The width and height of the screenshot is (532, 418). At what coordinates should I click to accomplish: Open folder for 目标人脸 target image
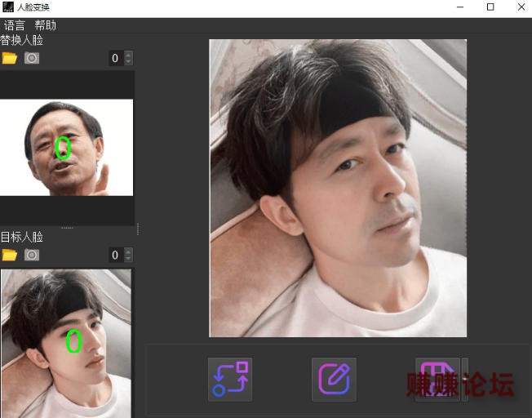click(x=10, y=255)
